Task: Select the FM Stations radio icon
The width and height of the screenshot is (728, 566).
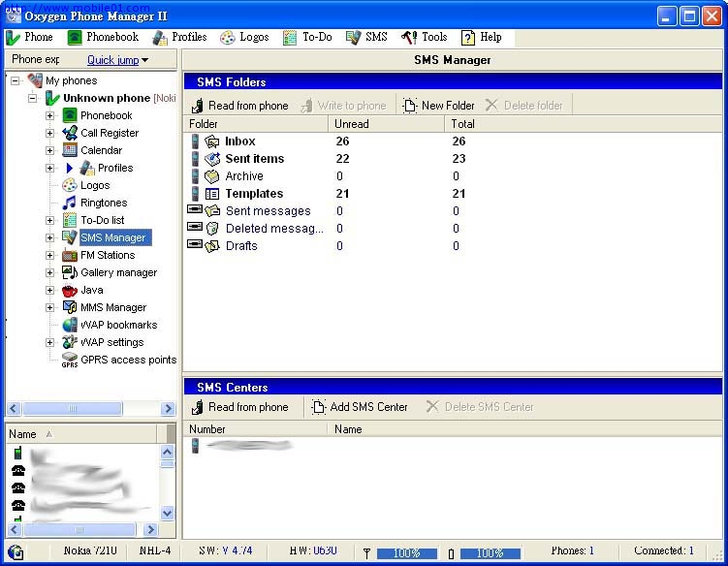Action: (x=70, y=255)
